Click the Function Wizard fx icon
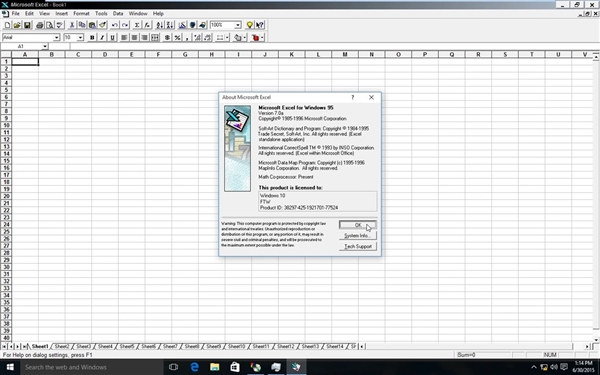The image size is (600, 375). coord(147,25)
